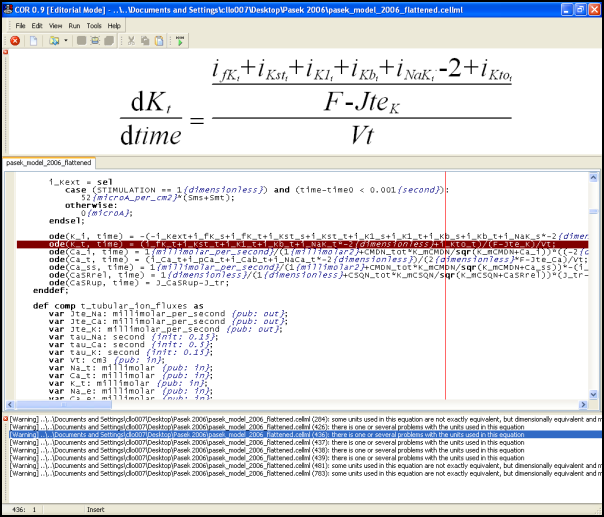The image size is (604, 517).
Task: Click the 'var Jte_Ca' declaration line
Action: pos(168,321)
